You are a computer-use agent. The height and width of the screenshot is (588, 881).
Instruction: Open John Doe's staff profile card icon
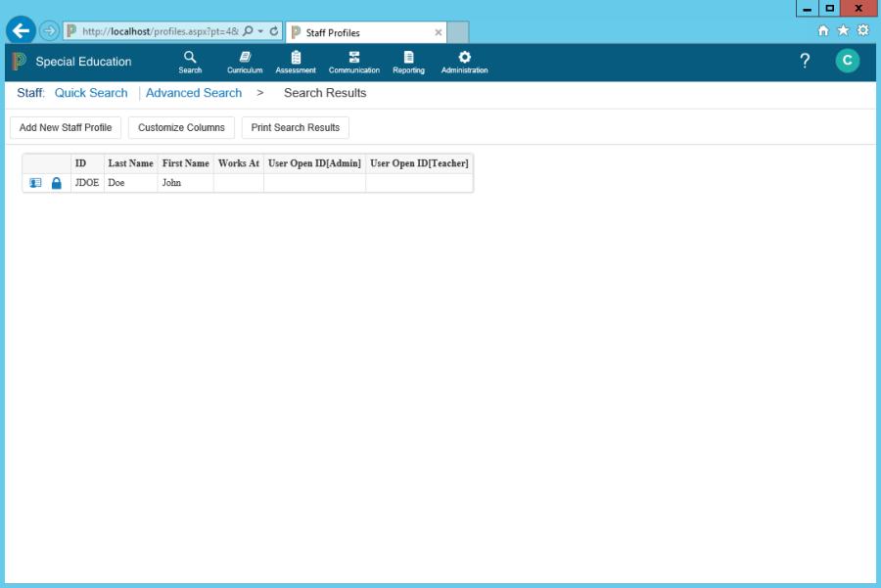pos(35,183)
